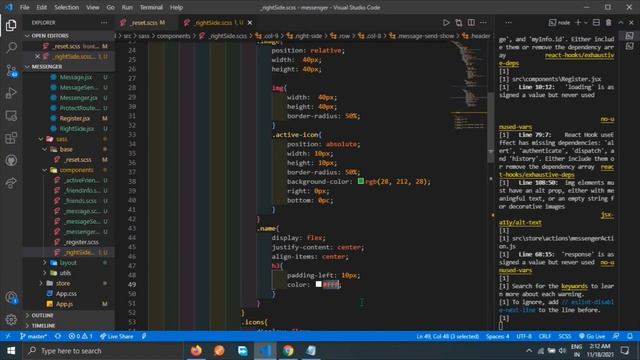Open the Manage gear icon
This screenshot has height=360, width=640.
pyautogui.click(x=11, y=320)
